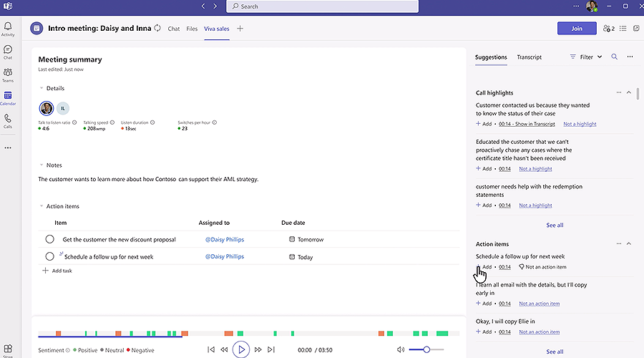Click the Listen duration info icon

tap(152, 122)
